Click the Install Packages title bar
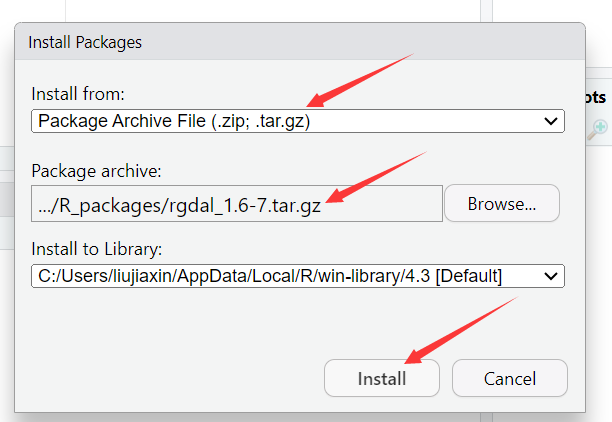612x422 pixels. click(300, 42)
